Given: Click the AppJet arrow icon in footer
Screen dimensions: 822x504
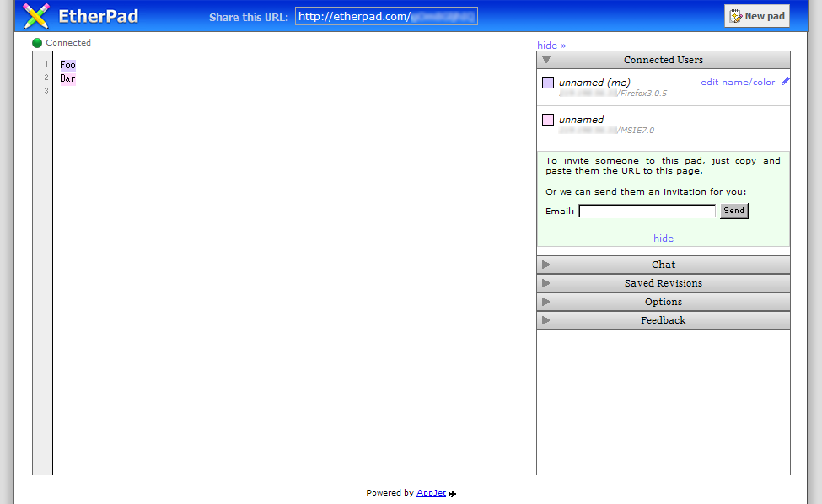Looking at the screenshot, I should coord(453,494).
